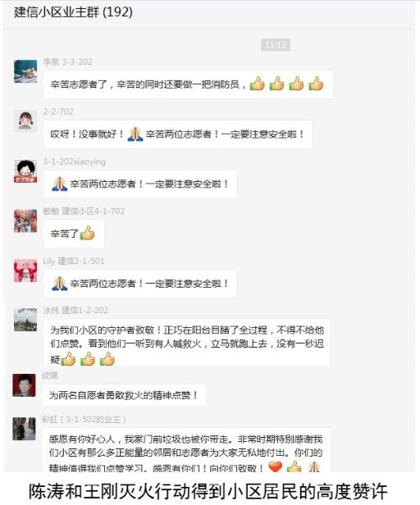
Task: Click the 2-2-702 girl cartoon avatar
Action: tap(25, 121)
